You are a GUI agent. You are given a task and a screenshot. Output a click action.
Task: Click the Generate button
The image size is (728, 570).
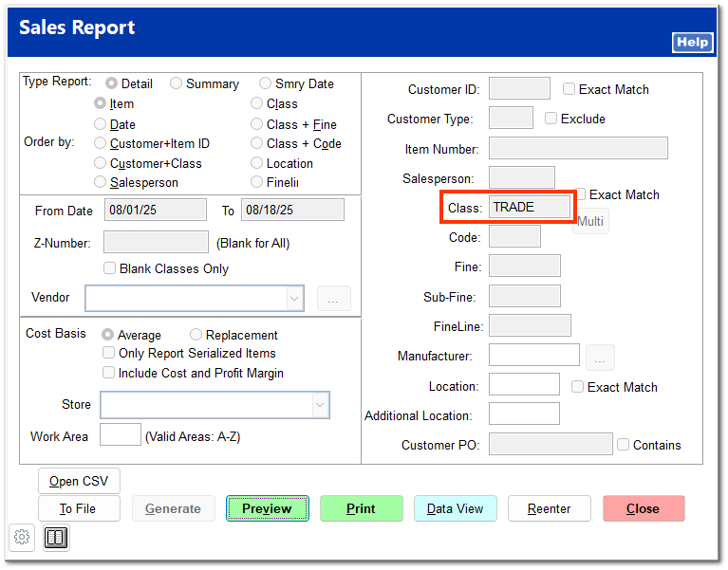click(x=173, y=508)
